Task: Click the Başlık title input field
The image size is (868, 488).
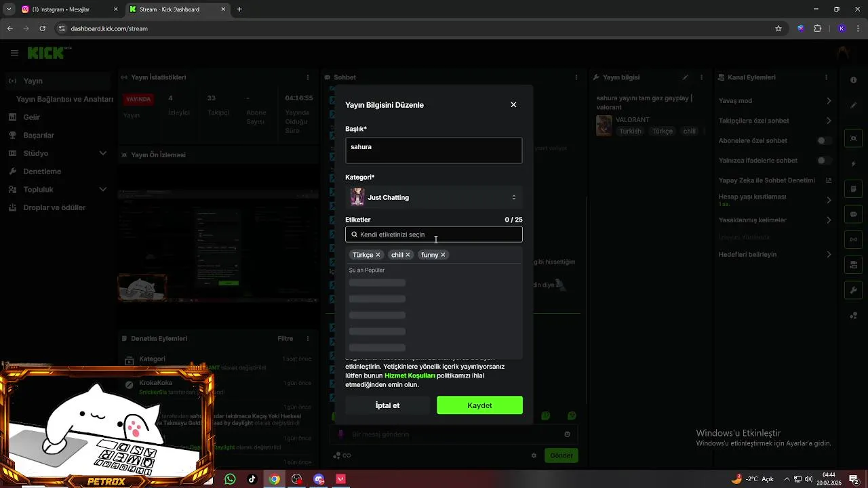Action: (434, 150)
